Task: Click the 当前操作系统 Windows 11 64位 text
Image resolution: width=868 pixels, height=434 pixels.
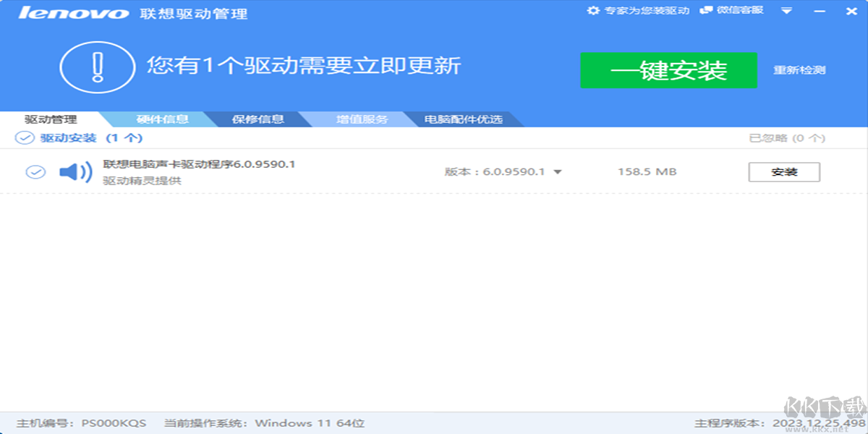Action: (264, 423)
